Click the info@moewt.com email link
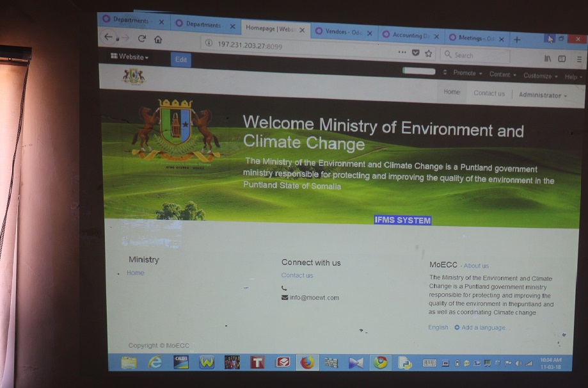The width and height of the screenshot is (588, 388). (314, 298)
